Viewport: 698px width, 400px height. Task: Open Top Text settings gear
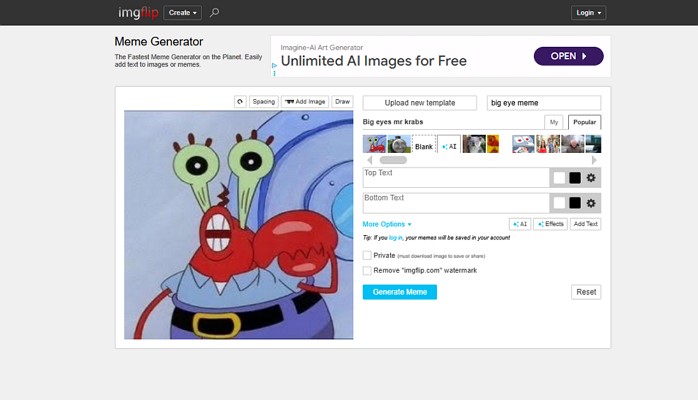591,178
